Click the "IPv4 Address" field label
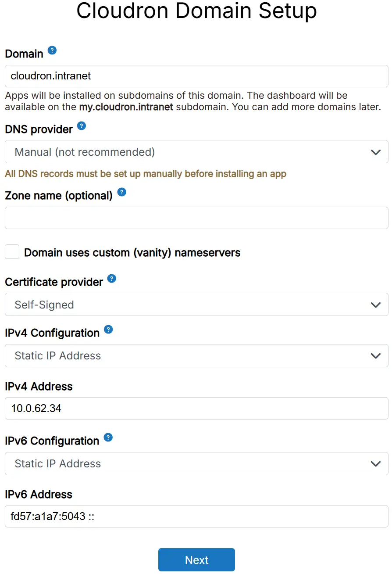The width and height of the screenshot is (392, 574). coord(39,387)
